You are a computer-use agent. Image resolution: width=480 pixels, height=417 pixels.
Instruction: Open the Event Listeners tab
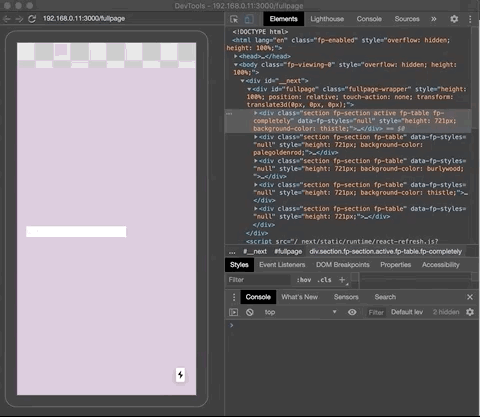coord(282,265)
